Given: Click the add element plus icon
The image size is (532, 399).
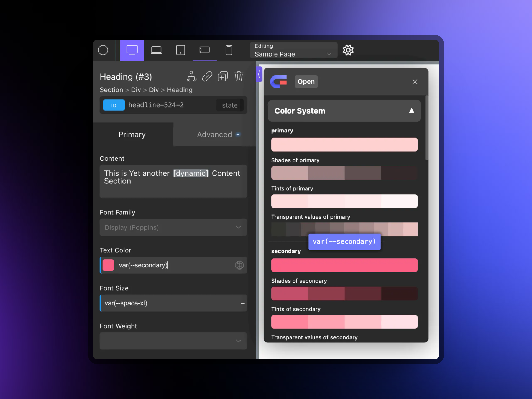Looking at the screenshot, I should point(103,50).
